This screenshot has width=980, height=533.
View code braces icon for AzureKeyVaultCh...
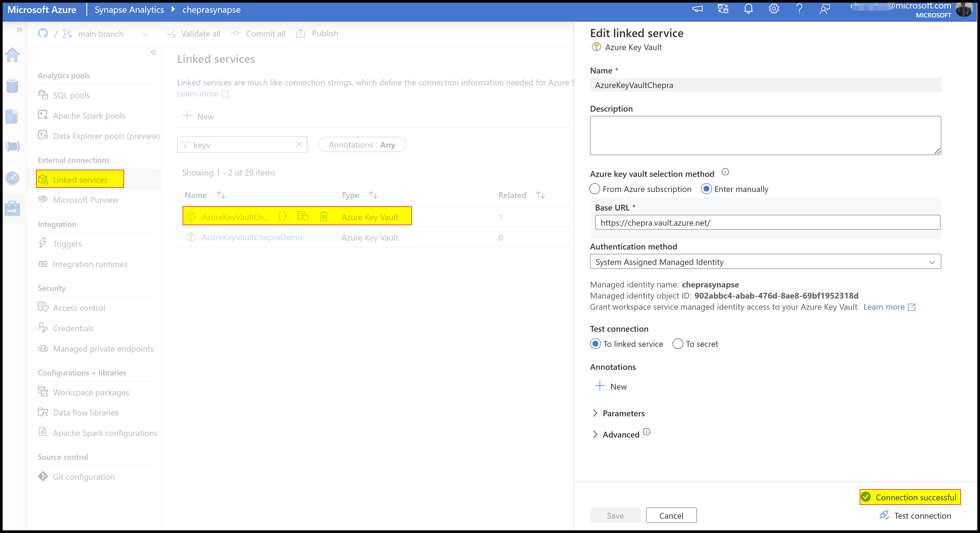tap(282, 216)
